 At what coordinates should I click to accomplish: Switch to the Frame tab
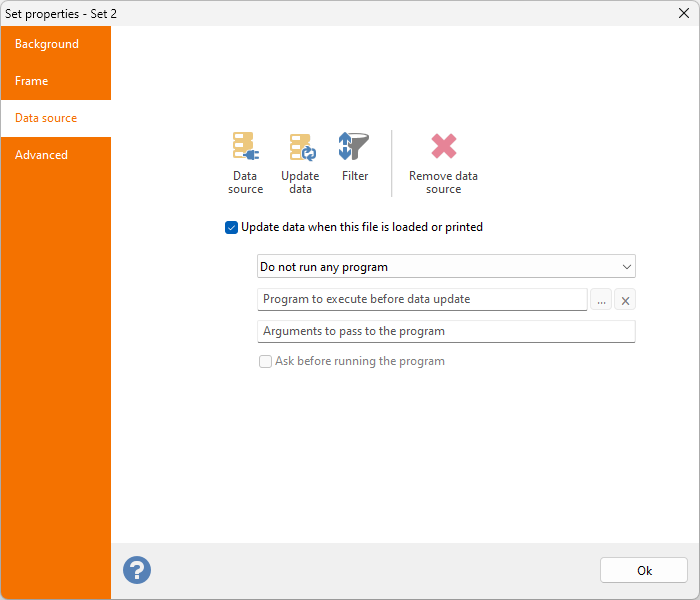coord(56,81)
